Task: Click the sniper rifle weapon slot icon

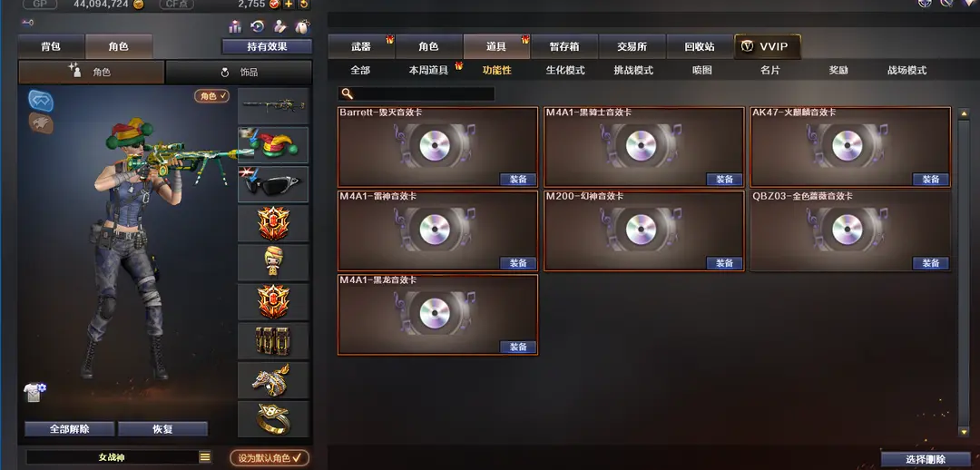Action: pos(274,105)
